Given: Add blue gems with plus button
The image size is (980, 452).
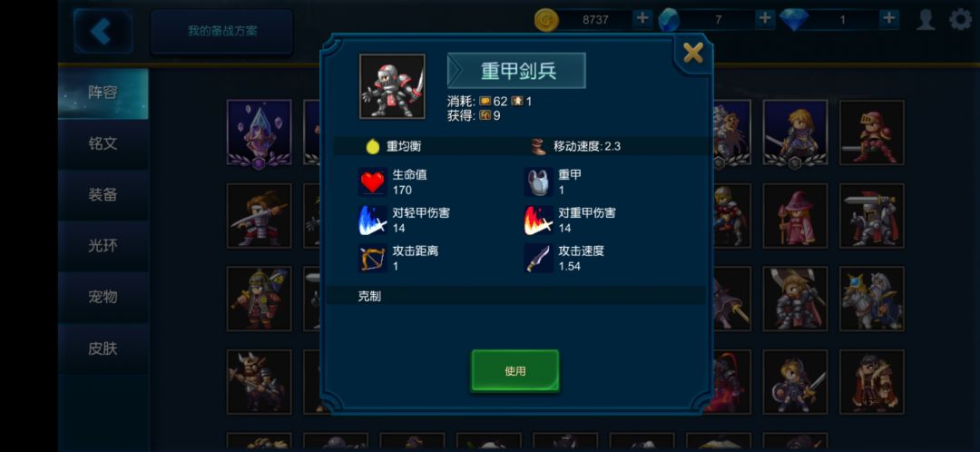Looking at the screenshot, I should point(764,19).
